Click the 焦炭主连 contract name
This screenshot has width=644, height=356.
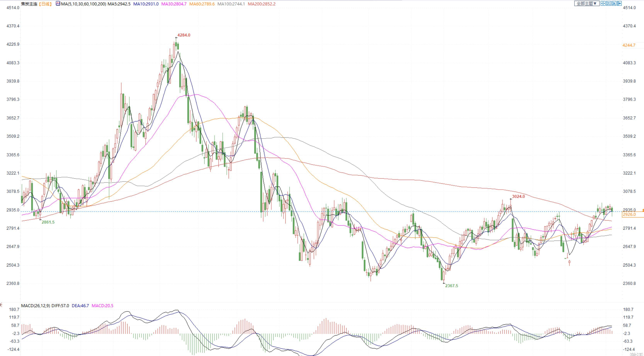pyautogui.click(x=29, y=4)
